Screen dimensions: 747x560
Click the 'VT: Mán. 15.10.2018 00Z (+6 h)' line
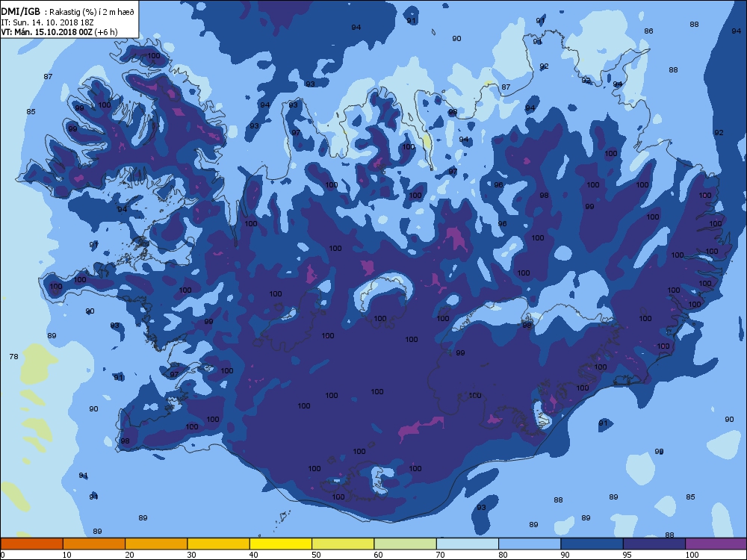tap(59, 32)
